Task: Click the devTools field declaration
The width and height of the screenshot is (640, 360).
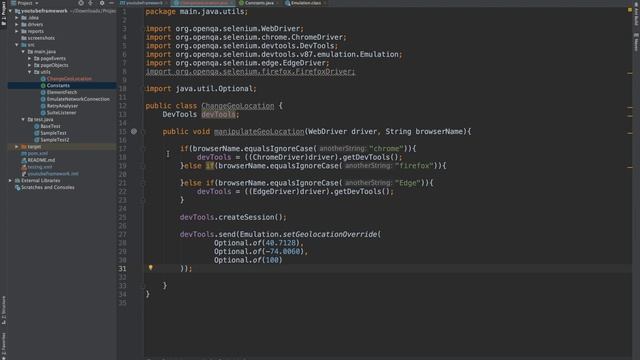Action: [218, 114]
